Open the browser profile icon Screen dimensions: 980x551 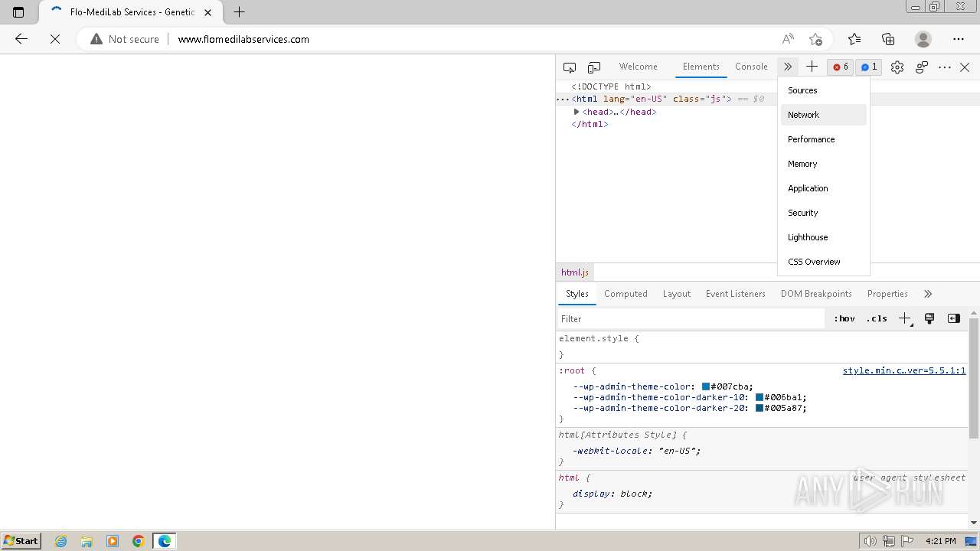tap(923, 39)
